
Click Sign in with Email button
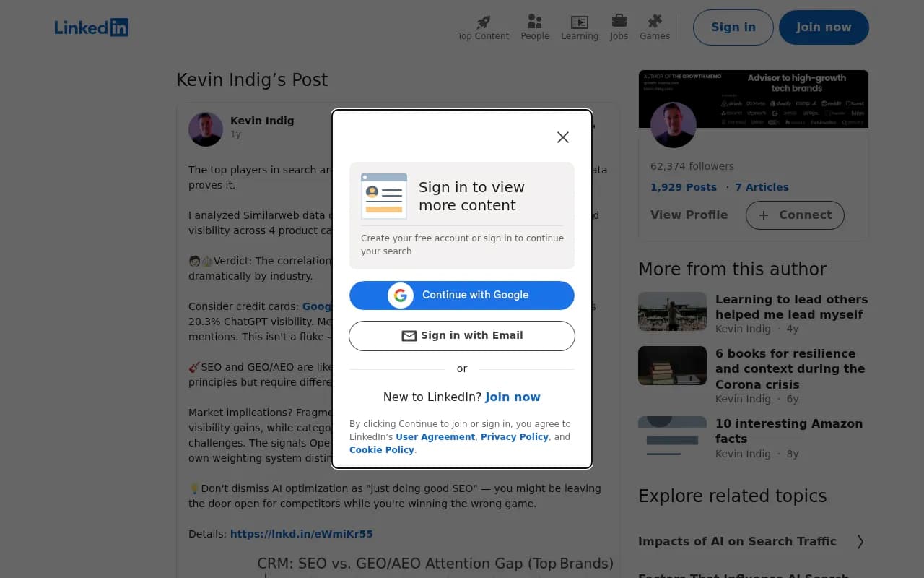(x=462, y=335)
